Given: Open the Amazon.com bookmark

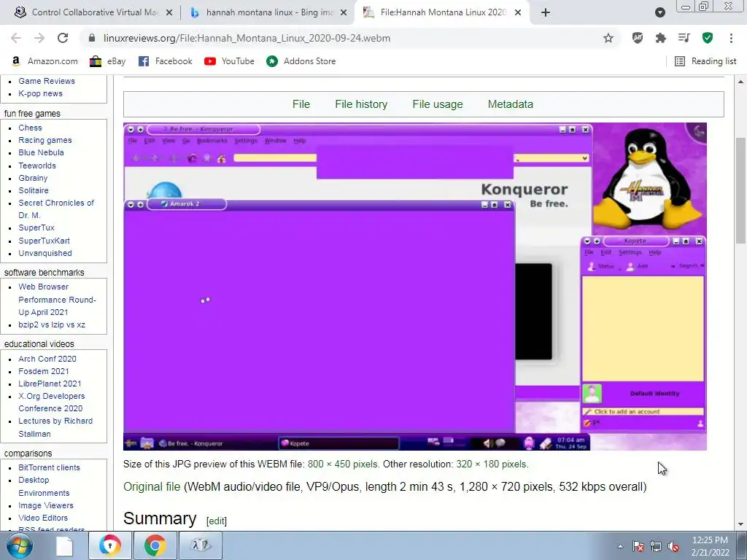Looking at the screenshot, I should (44, 61).
